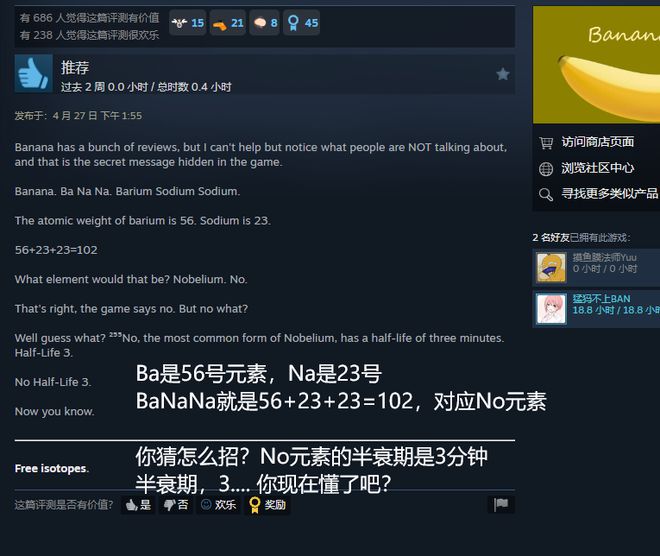The height and width of the screenshot is (556, 660).
Task: Click the globe community hub icon
Action: (x=546, y=169)
